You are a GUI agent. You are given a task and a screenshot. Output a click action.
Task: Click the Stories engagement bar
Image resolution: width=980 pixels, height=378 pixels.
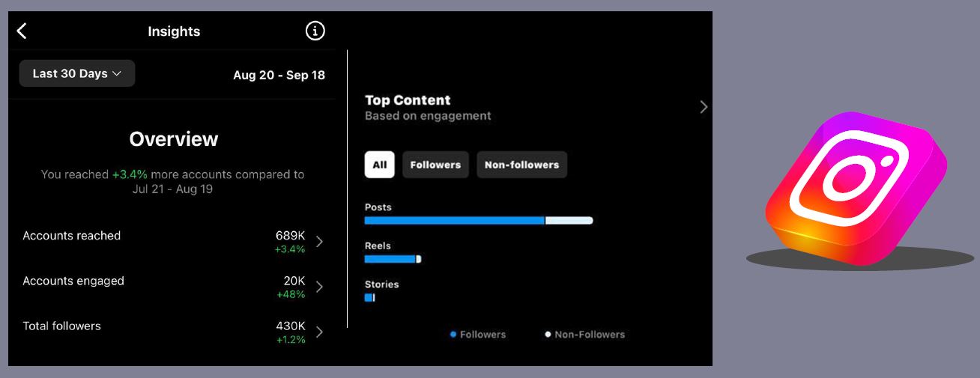pos(369,297)
